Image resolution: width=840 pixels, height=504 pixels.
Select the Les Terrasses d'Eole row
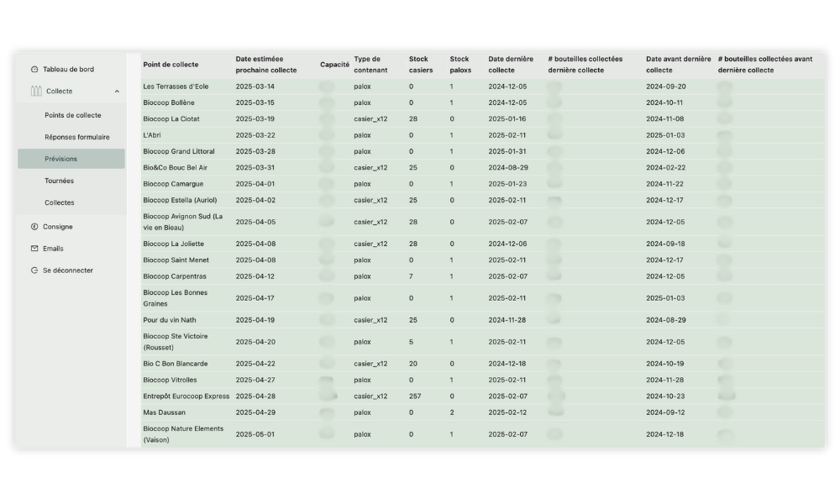(x=483, y=87)
